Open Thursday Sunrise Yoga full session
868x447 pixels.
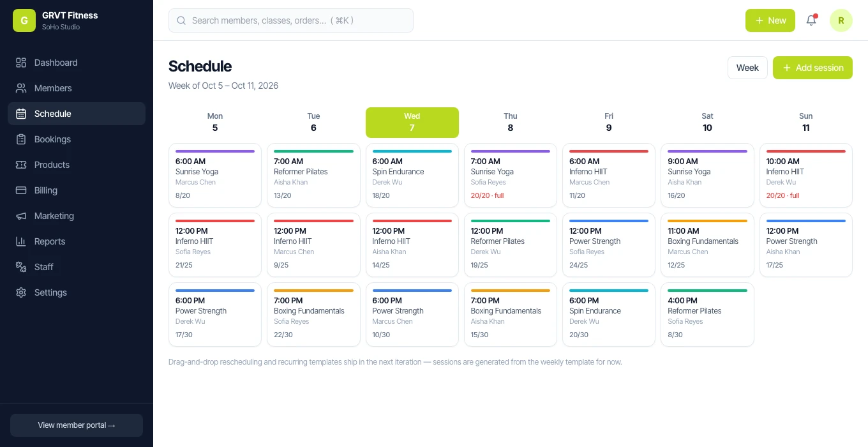511,176
